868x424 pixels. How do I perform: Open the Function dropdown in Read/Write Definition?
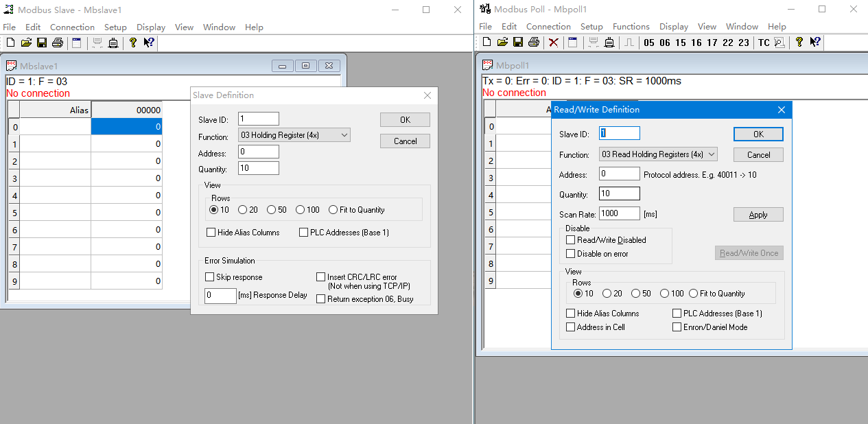[x=658, y=154]
